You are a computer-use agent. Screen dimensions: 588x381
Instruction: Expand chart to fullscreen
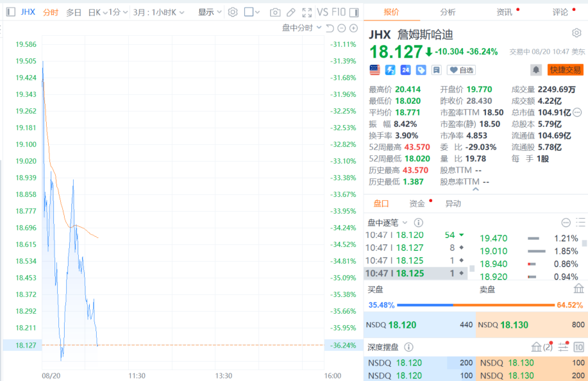[x=307, y=12]
